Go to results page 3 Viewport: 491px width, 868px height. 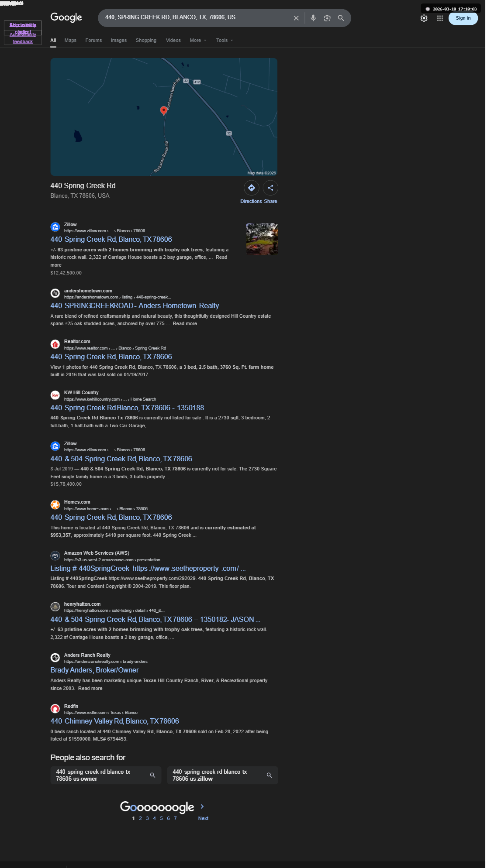pos(147,818)
